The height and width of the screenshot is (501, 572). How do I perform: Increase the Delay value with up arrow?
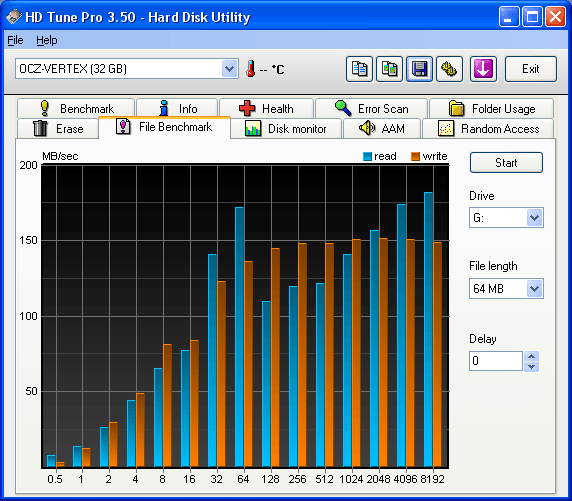(x=532, y=356)
